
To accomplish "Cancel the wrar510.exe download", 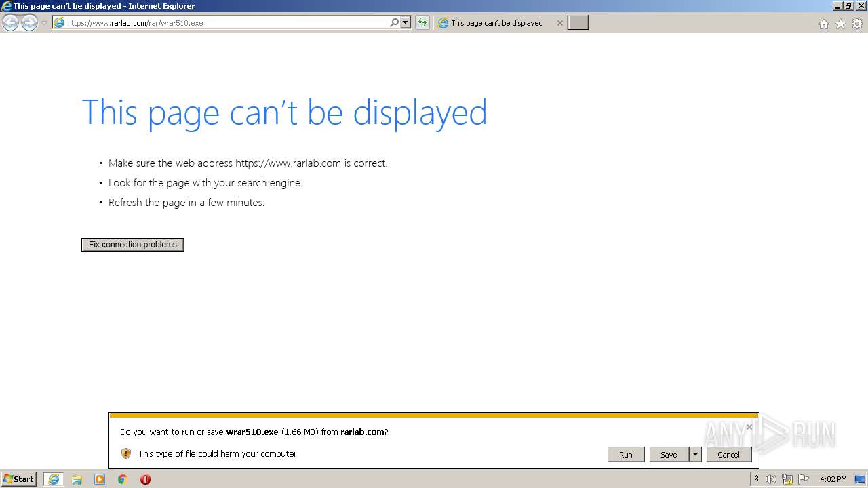I will pyautogui.click(x=729, y=455).
